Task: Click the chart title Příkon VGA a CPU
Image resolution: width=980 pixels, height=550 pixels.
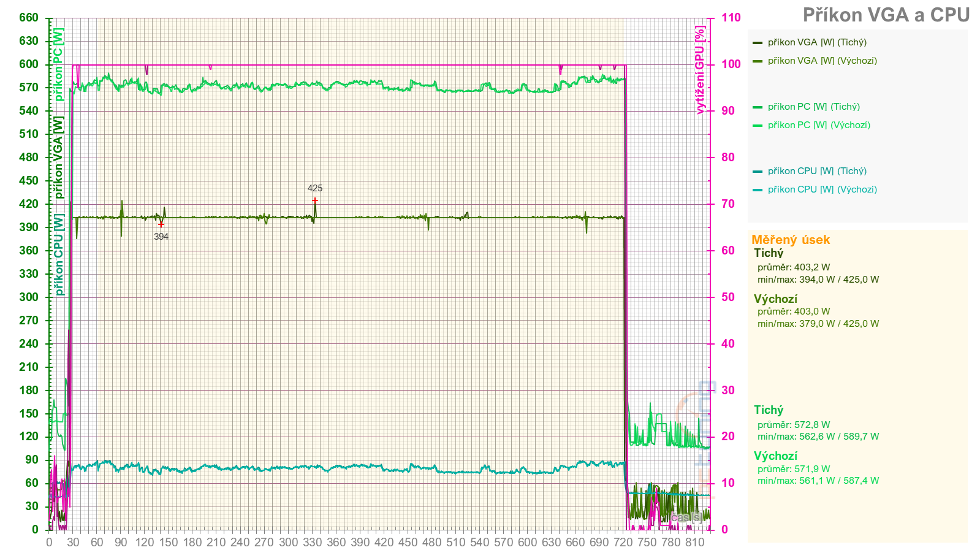Action: tap(886, 15)
